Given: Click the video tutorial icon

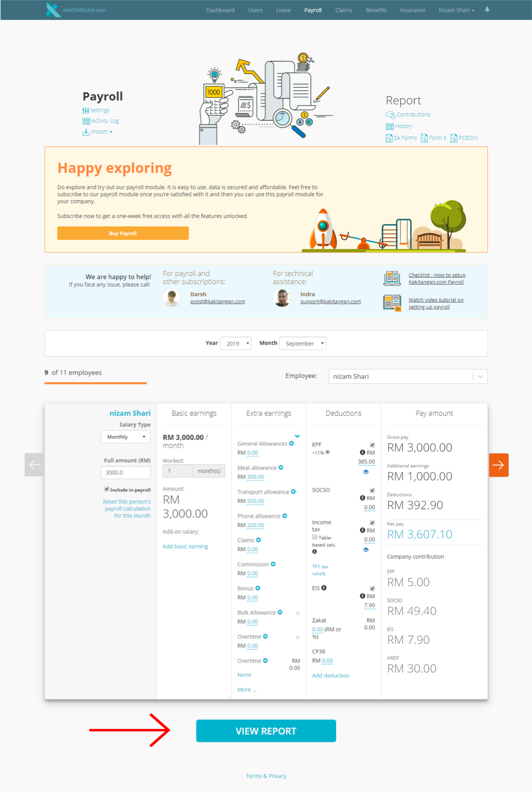Looking at the screenshot, I should click(x=392, y=303).
